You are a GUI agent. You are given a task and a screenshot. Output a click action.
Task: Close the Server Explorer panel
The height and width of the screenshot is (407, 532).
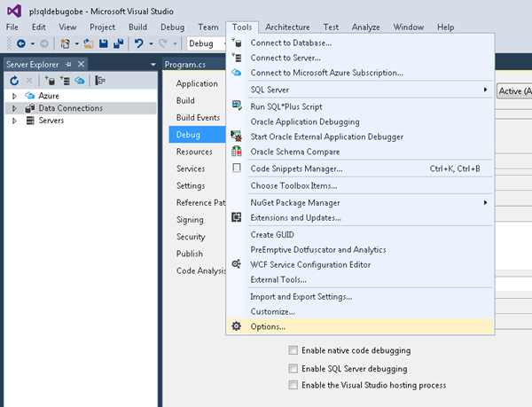82,65
